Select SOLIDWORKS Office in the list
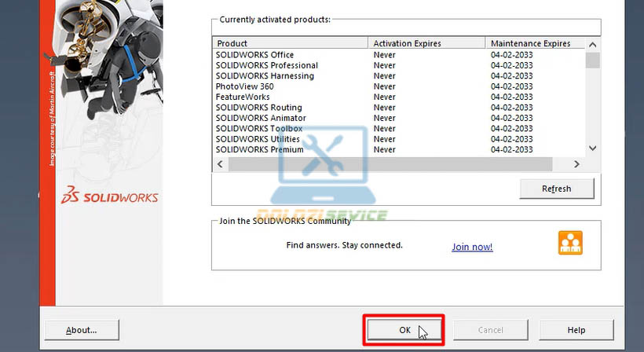 [x=254, y=55]
